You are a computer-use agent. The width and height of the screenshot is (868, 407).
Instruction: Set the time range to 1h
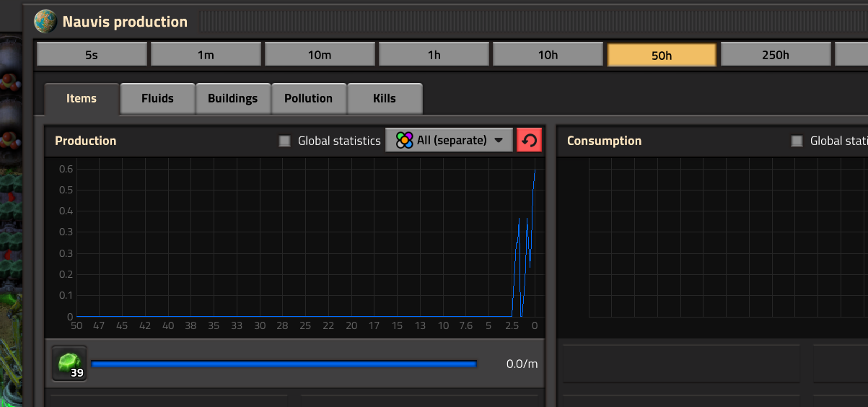tap(434, 55)
